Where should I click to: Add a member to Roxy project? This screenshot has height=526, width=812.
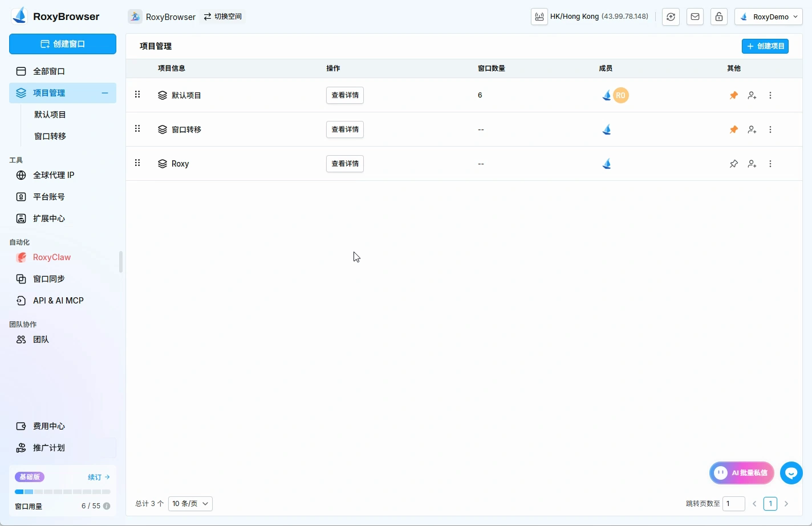(752, 164)
